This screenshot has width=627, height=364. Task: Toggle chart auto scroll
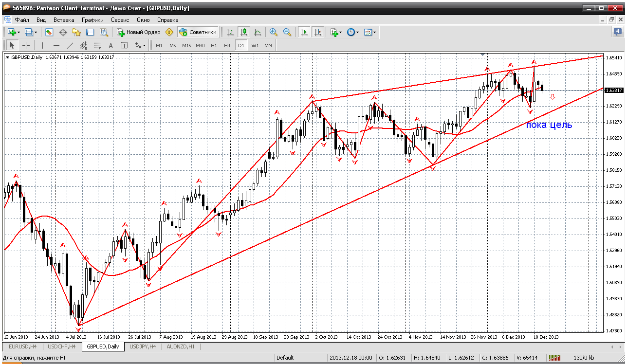[304, 32]
